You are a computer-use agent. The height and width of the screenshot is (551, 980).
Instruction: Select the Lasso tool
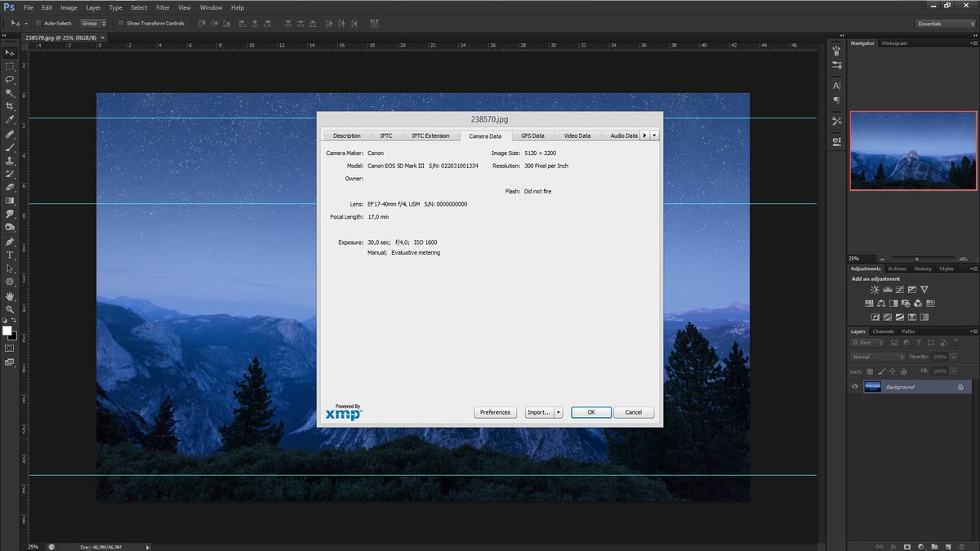[10, 79]
